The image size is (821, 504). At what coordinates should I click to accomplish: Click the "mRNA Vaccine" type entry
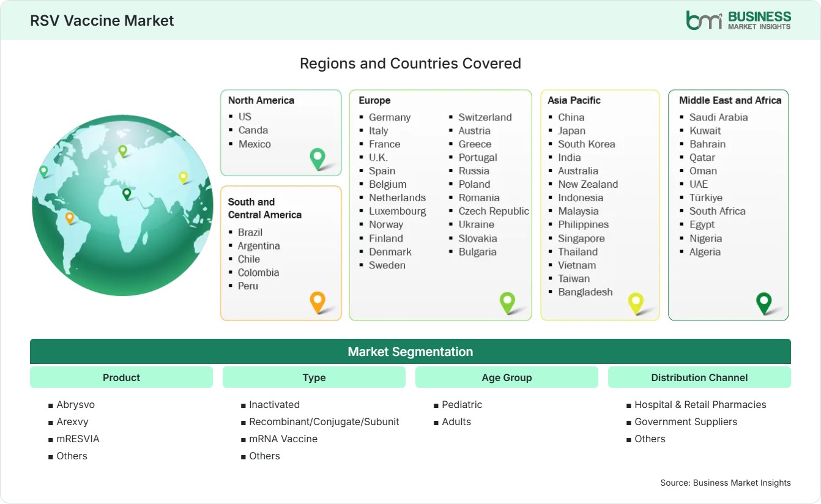click(283, 439)
